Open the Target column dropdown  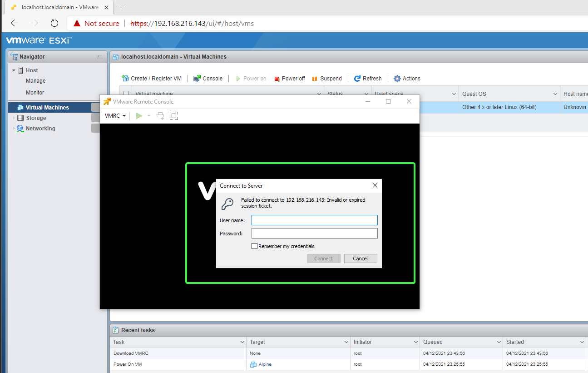[346, 342]
